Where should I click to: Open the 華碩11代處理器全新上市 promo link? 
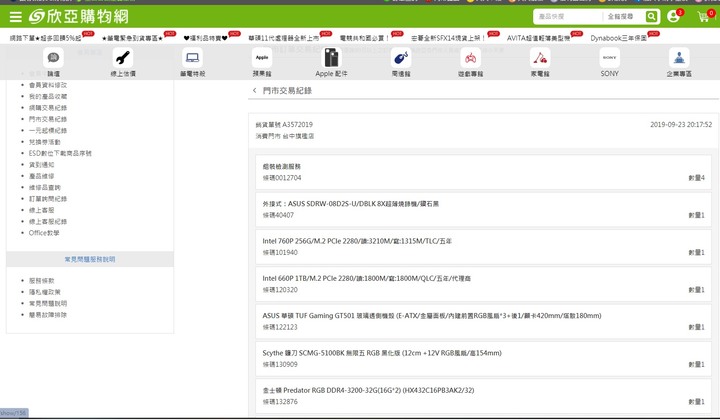[284, 38]
